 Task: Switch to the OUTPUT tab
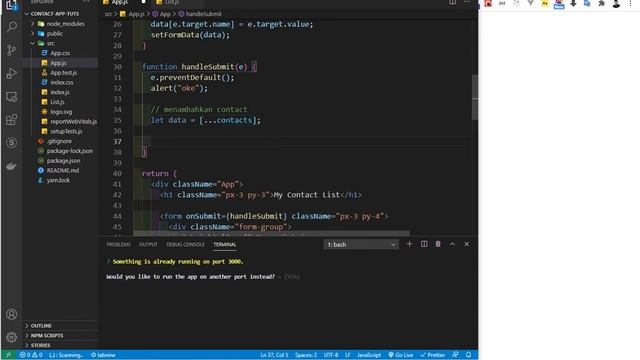click(x=148, y=244)
